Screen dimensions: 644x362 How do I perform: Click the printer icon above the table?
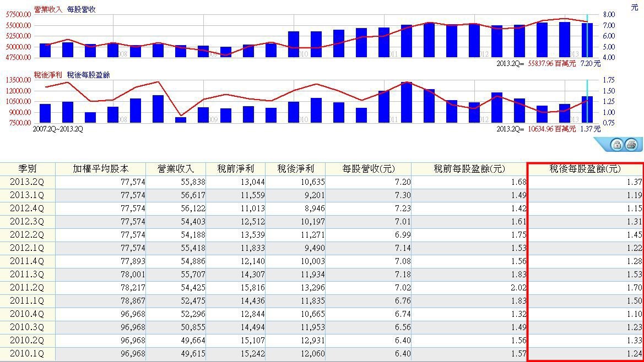[631, 144]
